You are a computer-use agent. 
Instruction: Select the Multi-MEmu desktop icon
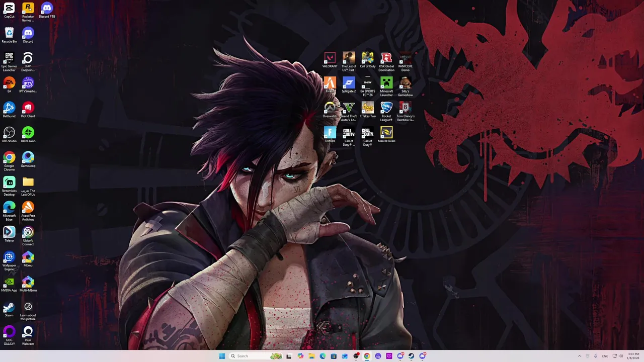[x=28, y=284]
